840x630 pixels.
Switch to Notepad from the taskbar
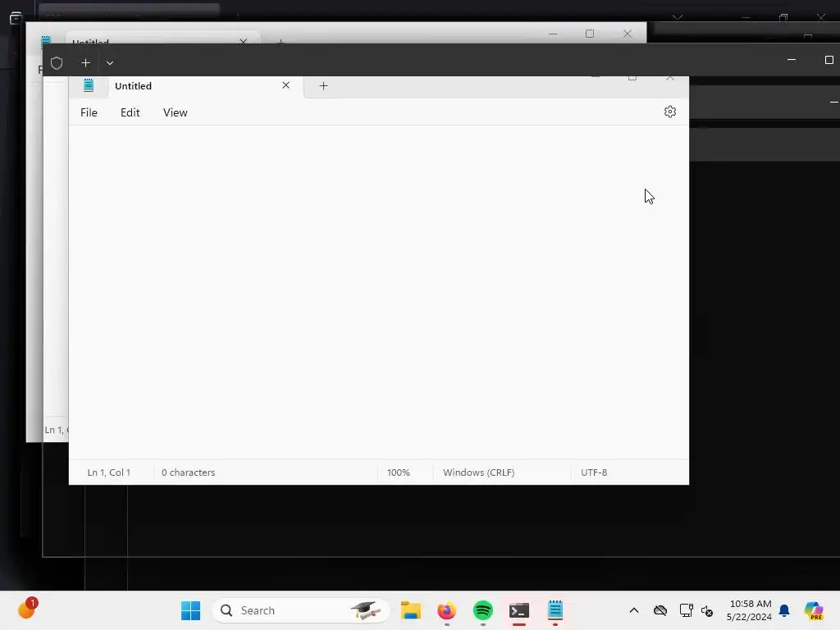[555, 610]
